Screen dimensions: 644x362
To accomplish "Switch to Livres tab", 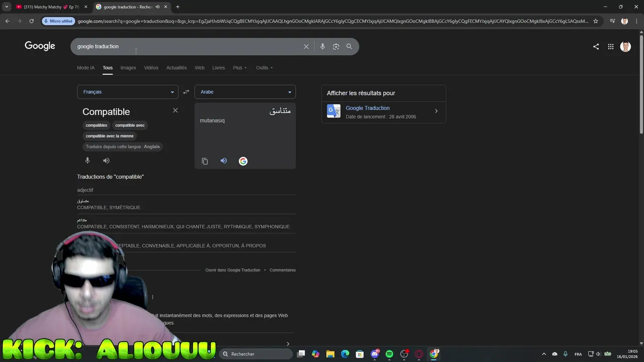I will [219, 68].
